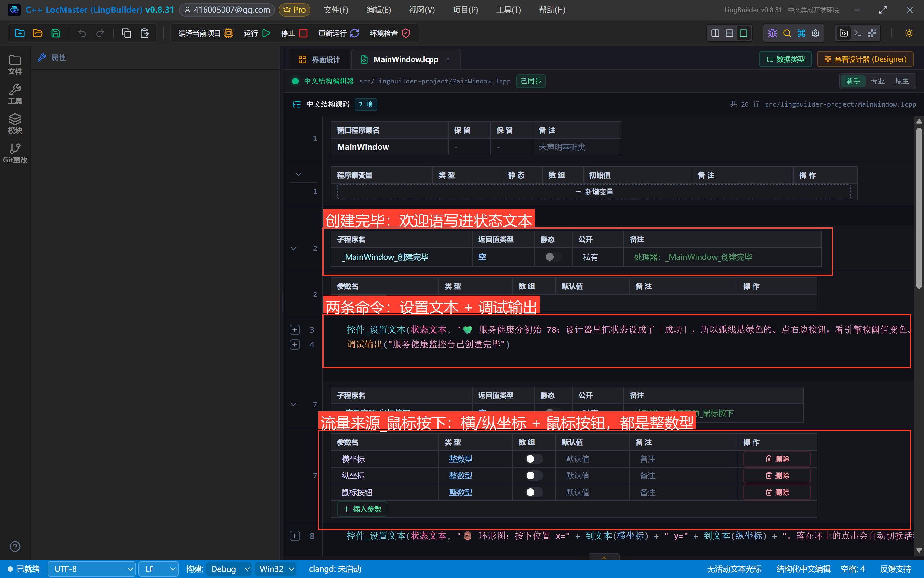Viewport: 924px width, 578px height.
Task: Click 编译当前项目 build button
Action: point(205,33)
